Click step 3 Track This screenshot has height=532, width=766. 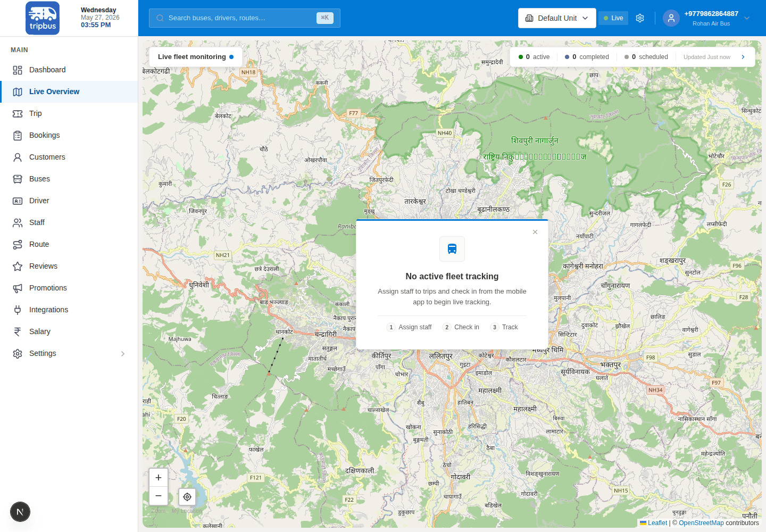pos(504,327)
